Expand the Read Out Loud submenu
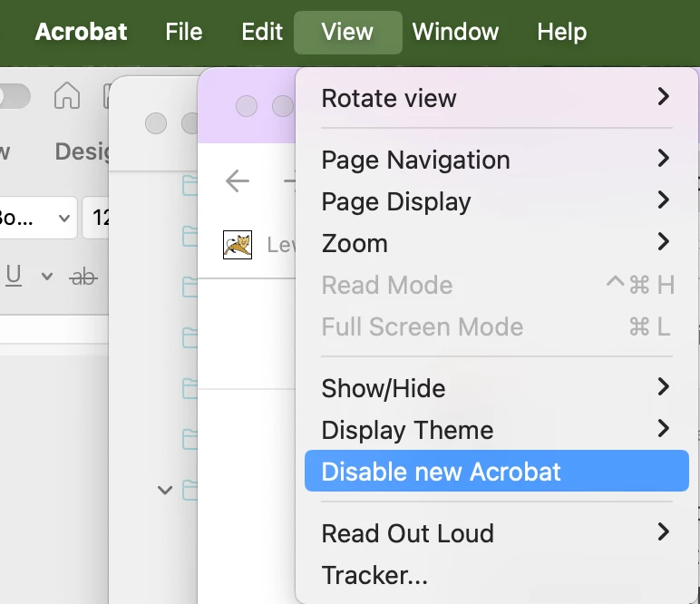Viewport: 700px width, 604px height. tap(496, 533)
